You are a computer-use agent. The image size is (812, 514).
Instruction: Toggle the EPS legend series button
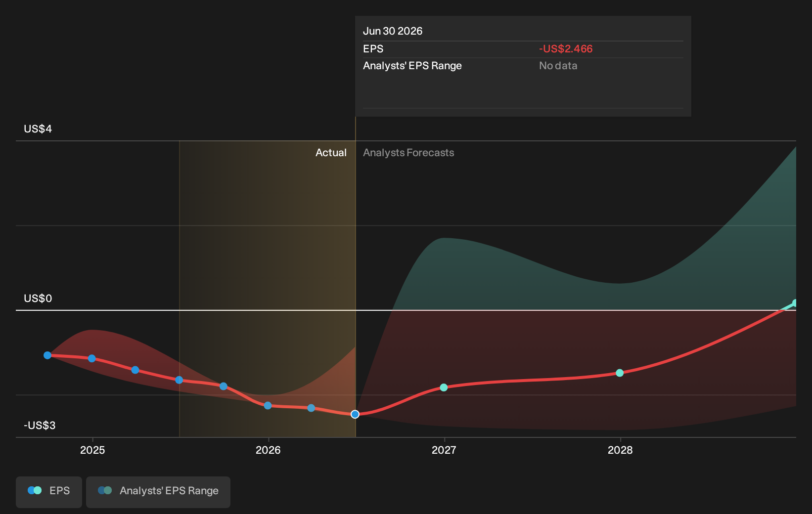[x=49, y=492]
